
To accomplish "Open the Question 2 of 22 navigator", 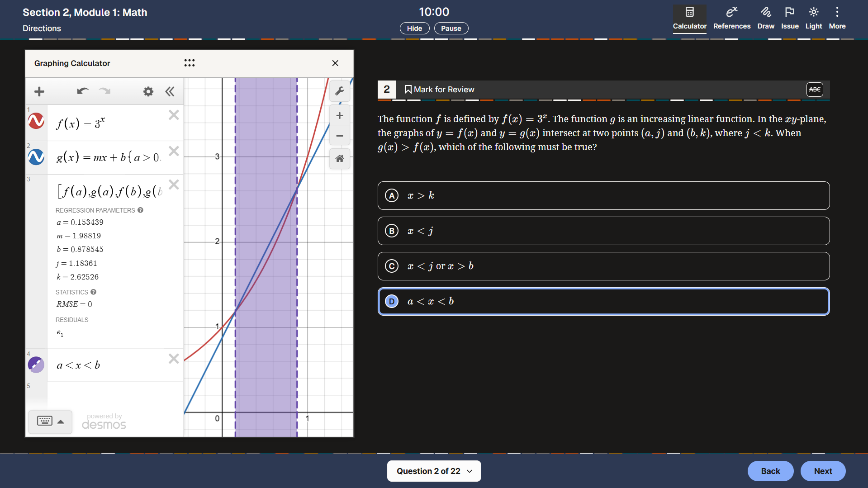I will (x=434, y=471).
